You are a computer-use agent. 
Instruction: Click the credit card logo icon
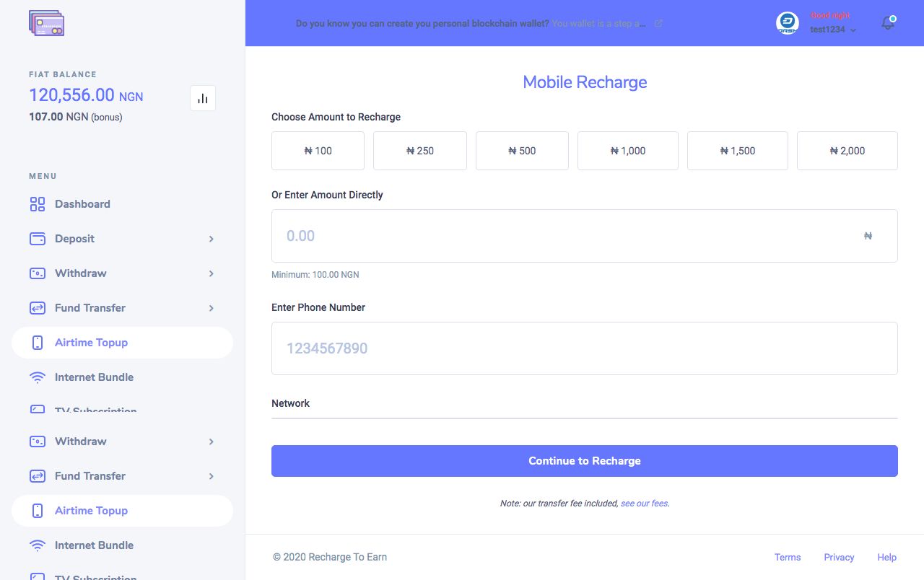(47, 24)
